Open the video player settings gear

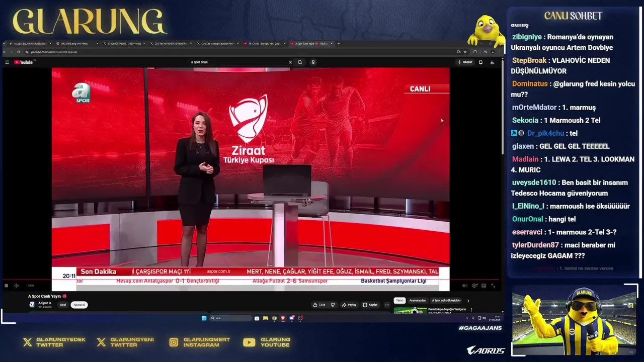pos(474,286)
